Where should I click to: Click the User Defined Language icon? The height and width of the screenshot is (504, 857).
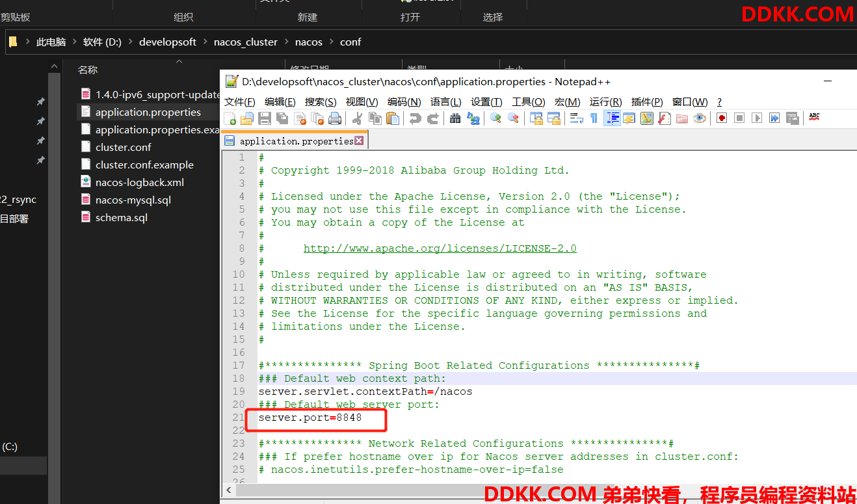[629, 118]
